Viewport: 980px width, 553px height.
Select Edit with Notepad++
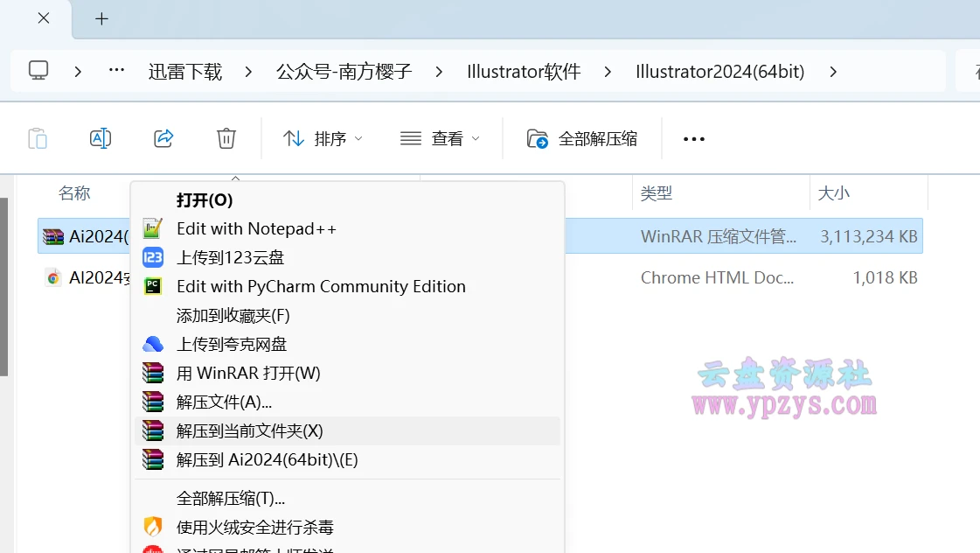pyautogui.click(x=255, y=228)
